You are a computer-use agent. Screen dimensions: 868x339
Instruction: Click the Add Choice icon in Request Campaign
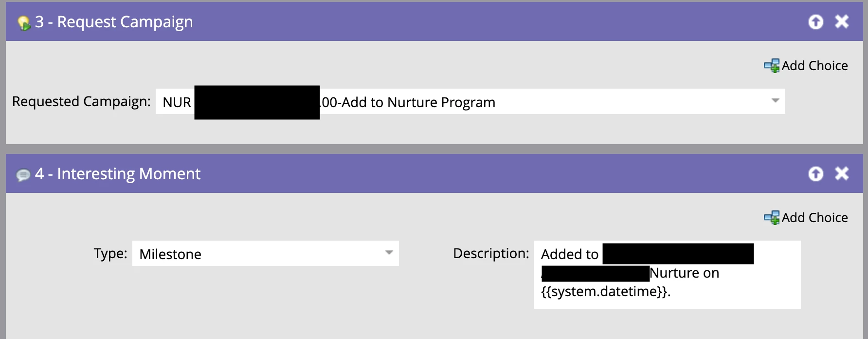click(x=772, y=66)
